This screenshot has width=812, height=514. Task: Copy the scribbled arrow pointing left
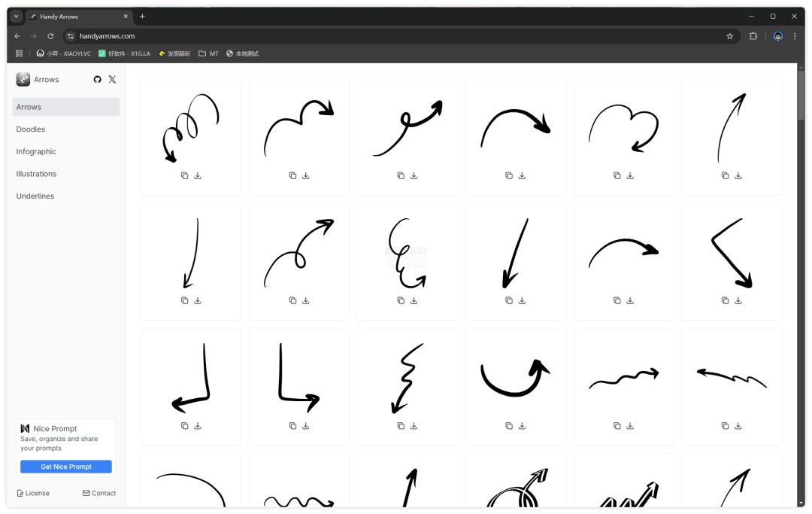point(725,426)
